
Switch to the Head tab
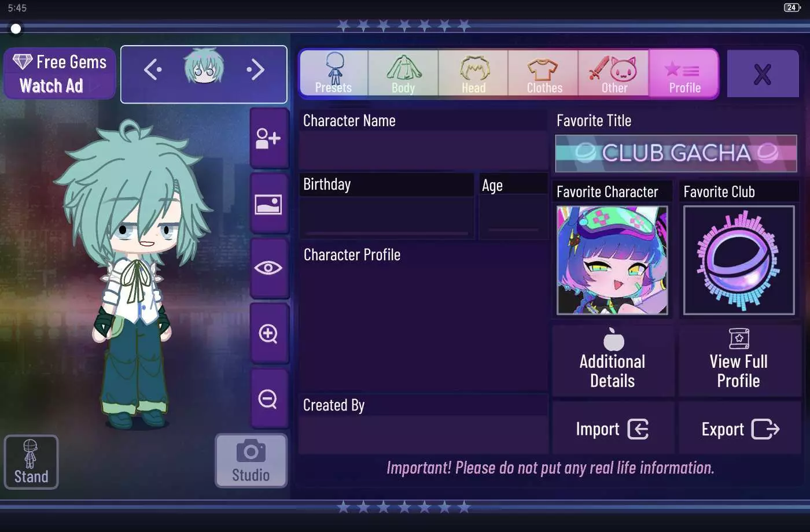click(x=474, y=73)
